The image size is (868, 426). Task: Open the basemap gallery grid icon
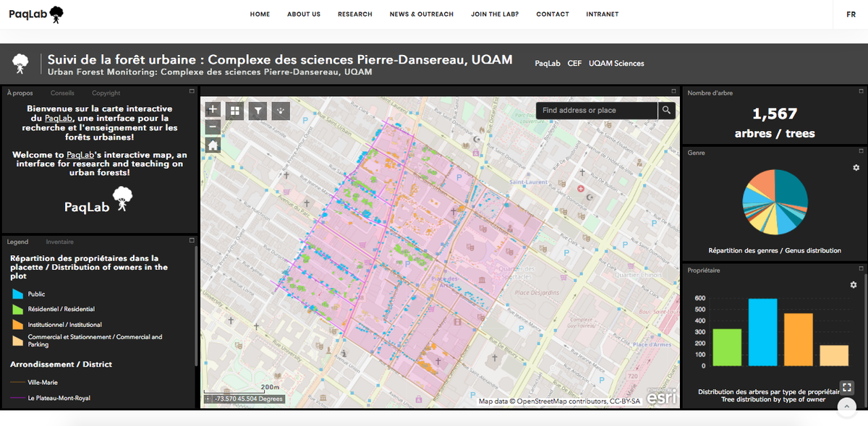[x=235, y=111]
